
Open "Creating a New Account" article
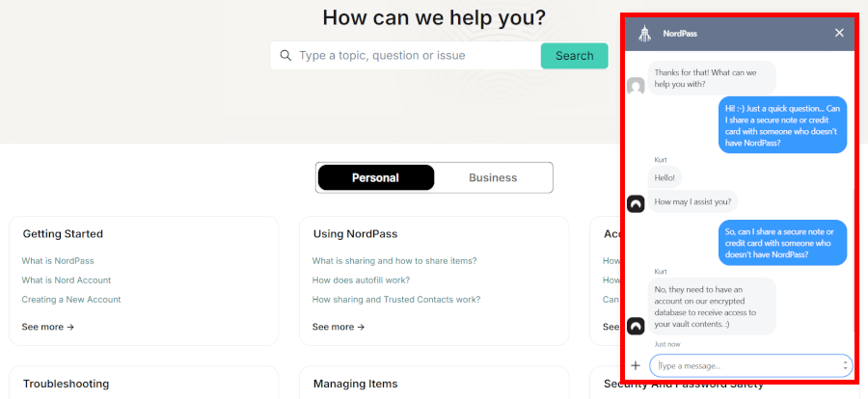coord(71,300)
